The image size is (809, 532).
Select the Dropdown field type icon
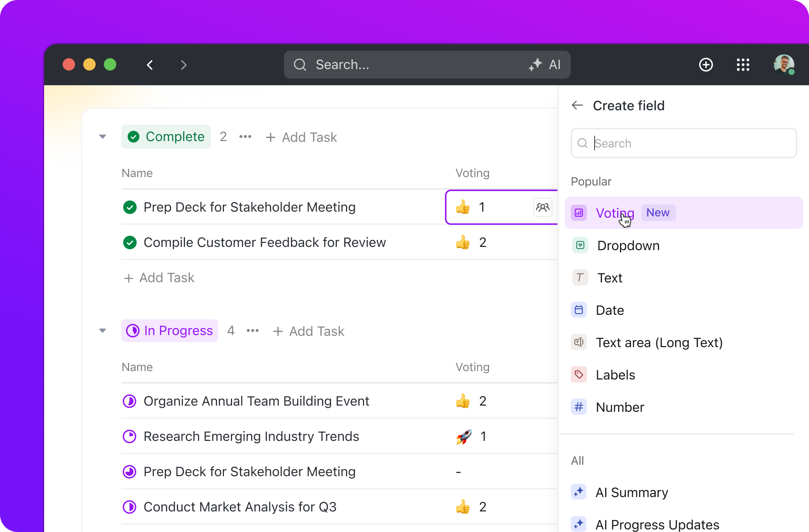click(579, 245)
